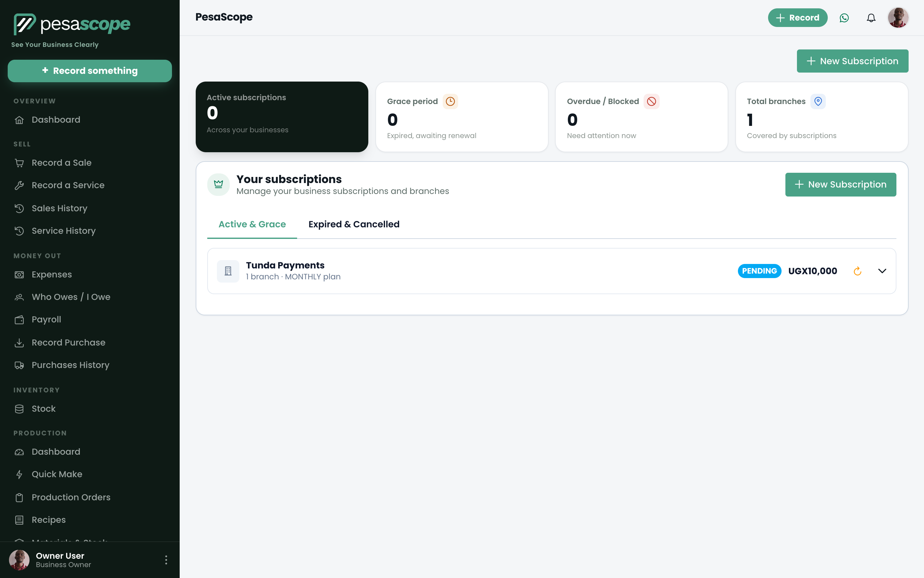The width and height of the screenshot is (924, 578).
Task: Open Service History page
Action: 90,231
